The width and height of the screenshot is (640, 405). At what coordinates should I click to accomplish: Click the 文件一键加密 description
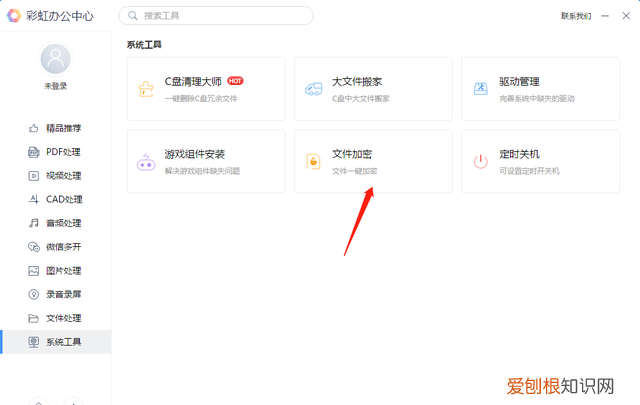click(354, 171)
